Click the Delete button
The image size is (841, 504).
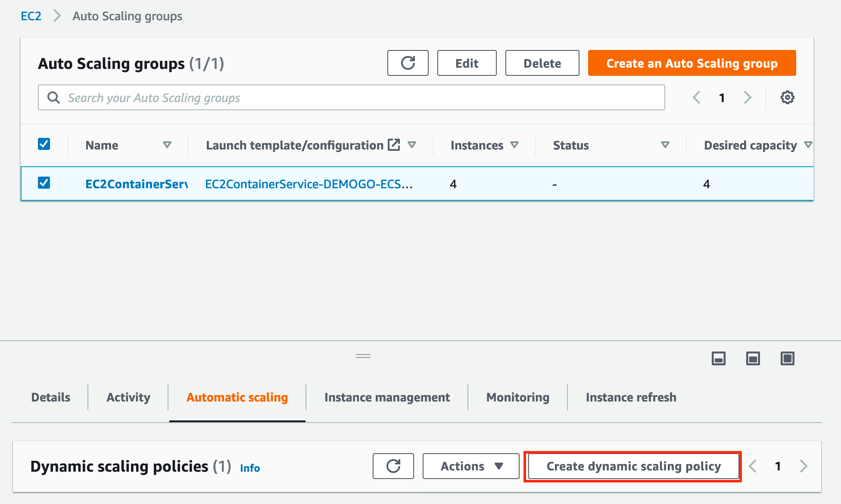[x=542, y=63]
